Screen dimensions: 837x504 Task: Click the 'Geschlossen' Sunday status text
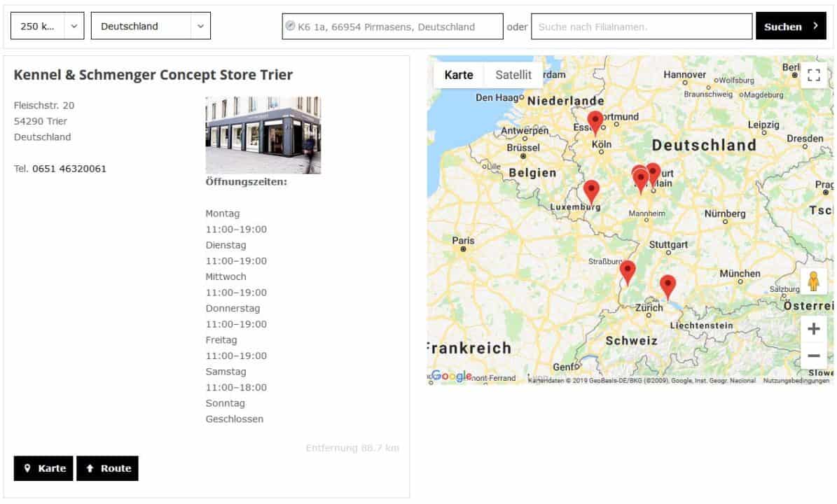[235, 419]
